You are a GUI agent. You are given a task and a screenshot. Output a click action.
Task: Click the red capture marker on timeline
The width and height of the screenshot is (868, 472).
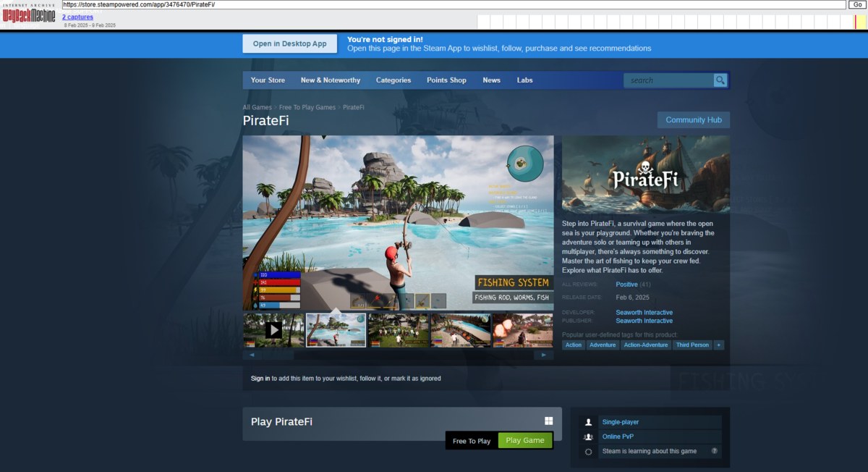click(856, 22)
